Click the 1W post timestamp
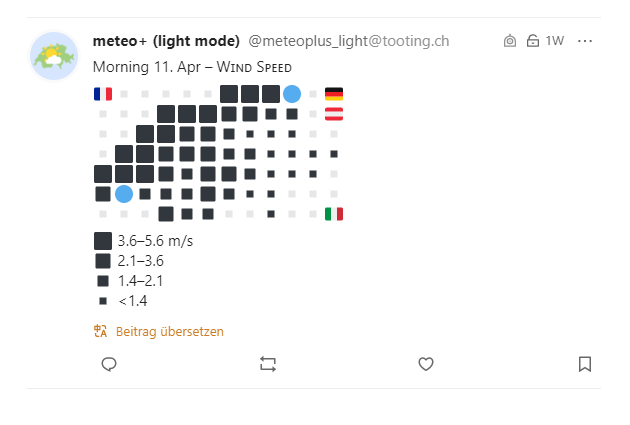 point(555,41)
